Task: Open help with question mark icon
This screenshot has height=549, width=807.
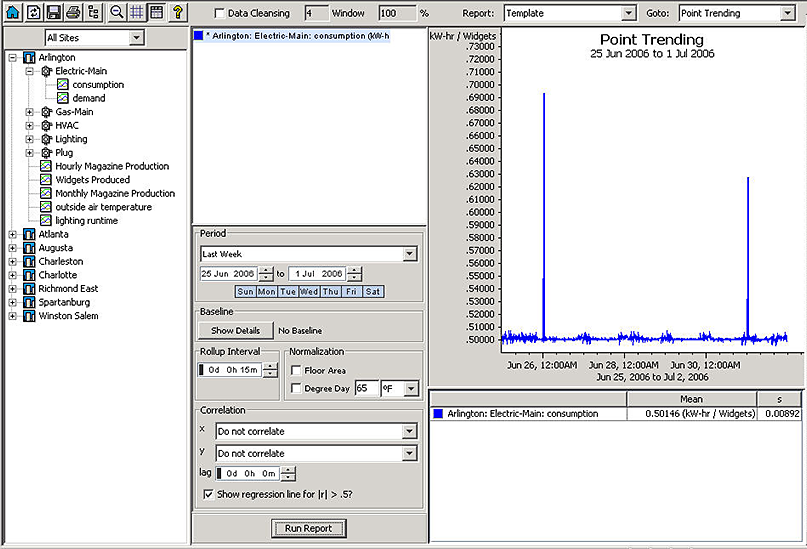Action: [177, 13]
